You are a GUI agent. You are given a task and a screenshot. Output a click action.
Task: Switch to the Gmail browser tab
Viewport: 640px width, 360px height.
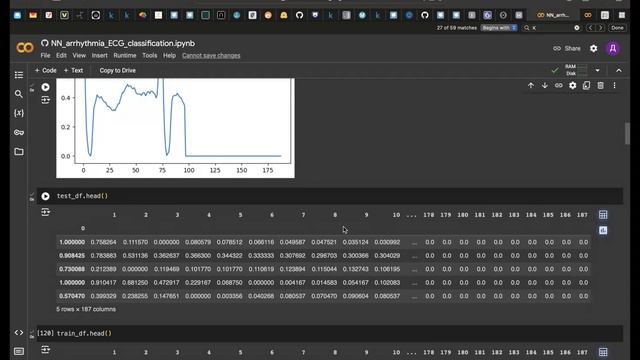click(x=33, y=16)
